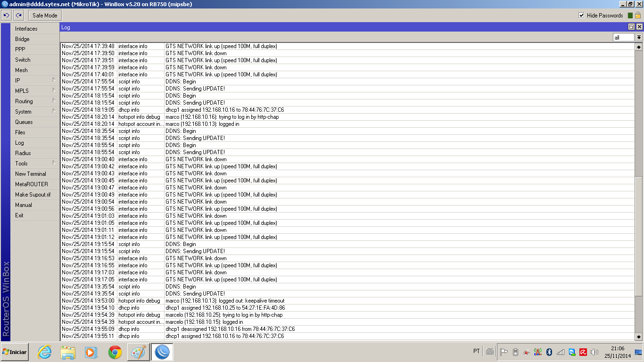Uncheck the Hide Passwords checkbox
This screenshot has width=644, height=362.
click(x=581, y=16)
